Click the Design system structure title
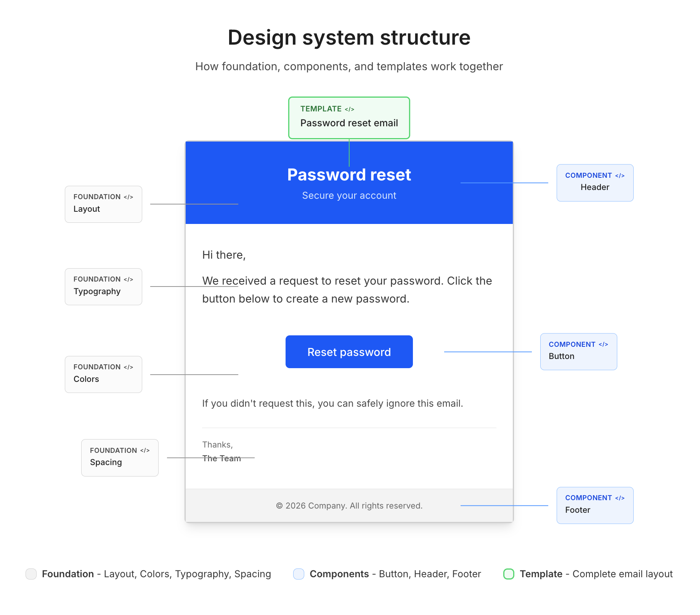This screenshot has height=615, width=700. [x=349, y=38]
